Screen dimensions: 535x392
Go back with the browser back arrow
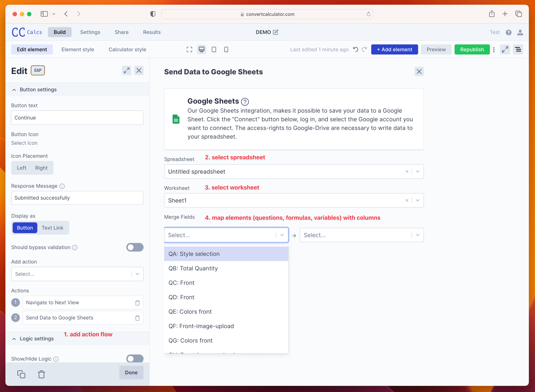(x=66, y=14)
